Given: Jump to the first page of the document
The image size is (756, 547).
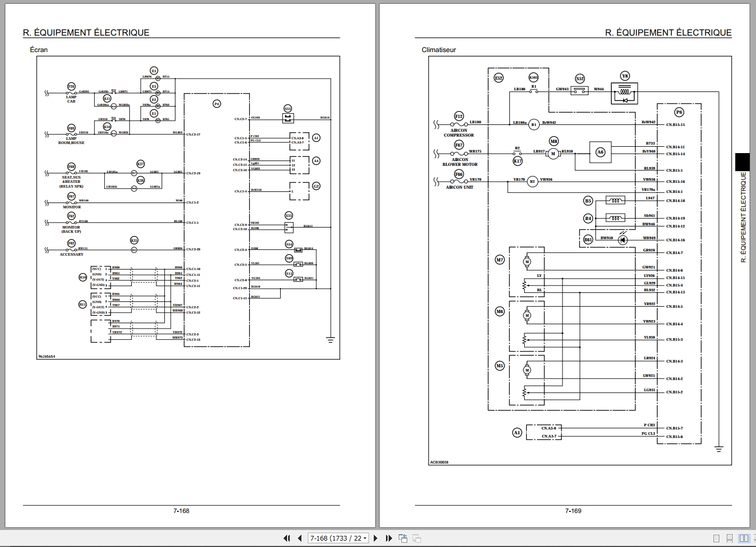Looking at the screenshot, I should click(x=287, y=538).
